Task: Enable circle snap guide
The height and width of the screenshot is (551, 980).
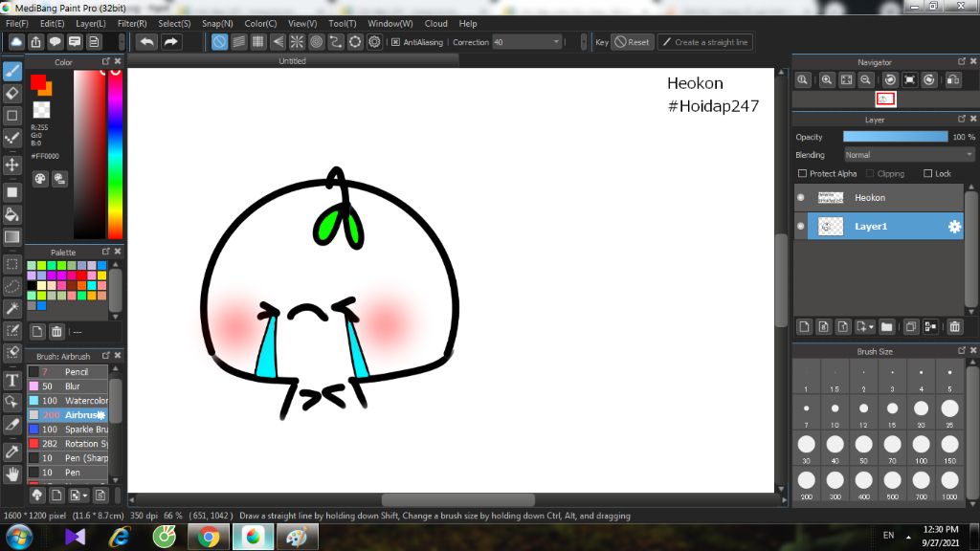Action: (316, 42)
